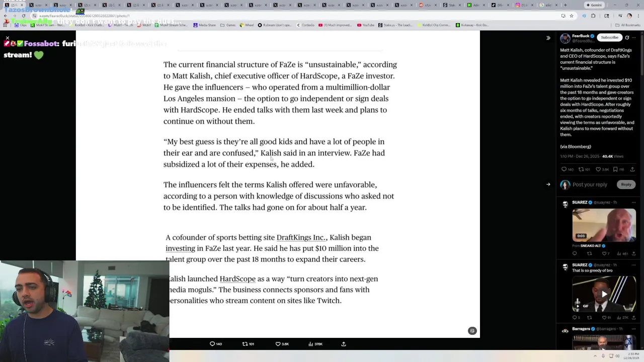The width and height of the screenshot is (644, 362).
Task: Expand the All Bookmarks folder
Action: 628,25
